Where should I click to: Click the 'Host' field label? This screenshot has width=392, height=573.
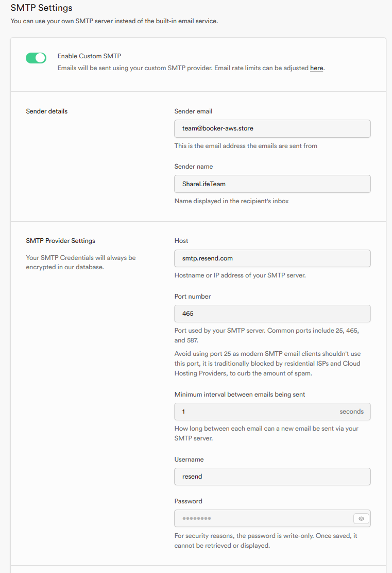(x=181, y=241)
